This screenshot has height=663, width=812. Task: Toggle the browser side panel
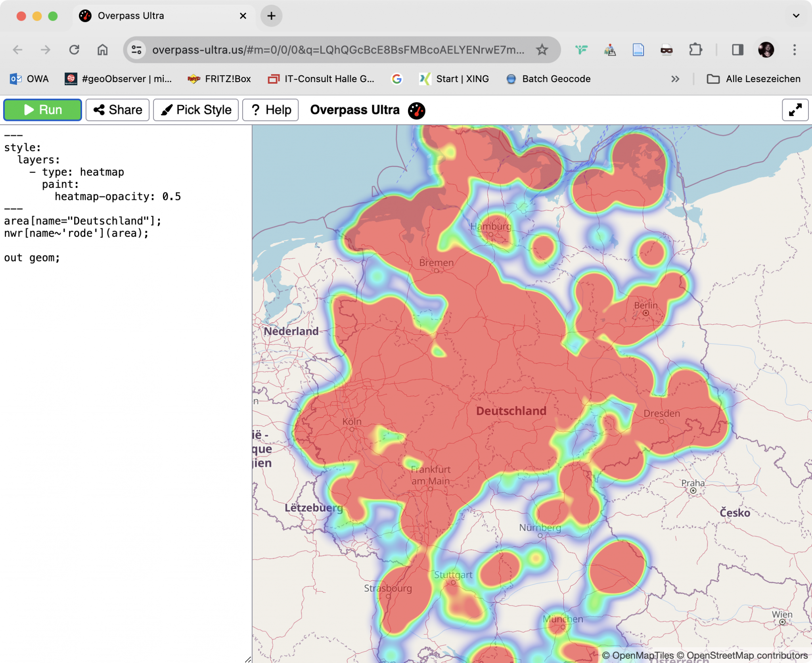tap(737, 50)
